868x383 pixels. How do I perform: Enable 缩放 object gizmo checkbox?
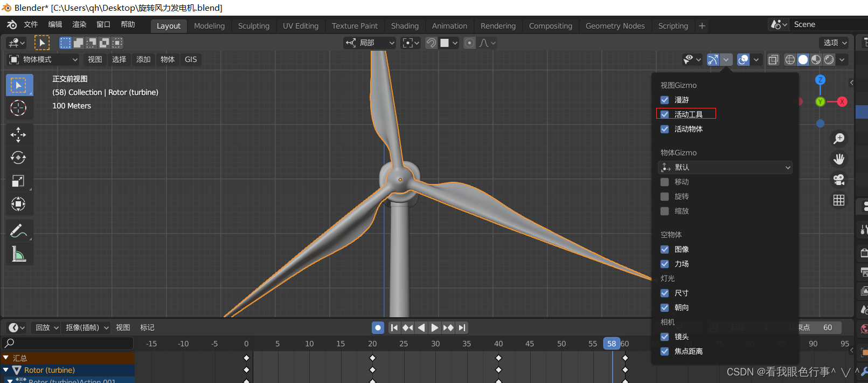click(x=665, y=211)
